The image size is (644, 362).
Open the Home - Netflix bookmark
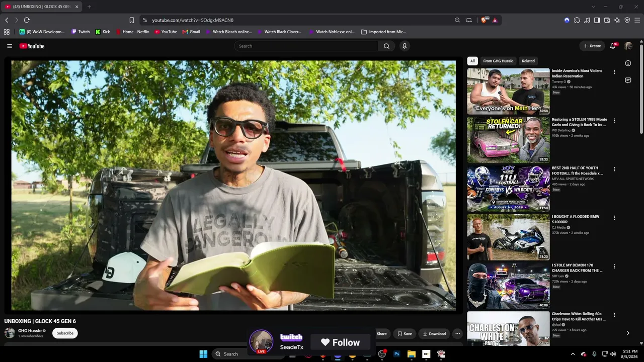point(133,32)
